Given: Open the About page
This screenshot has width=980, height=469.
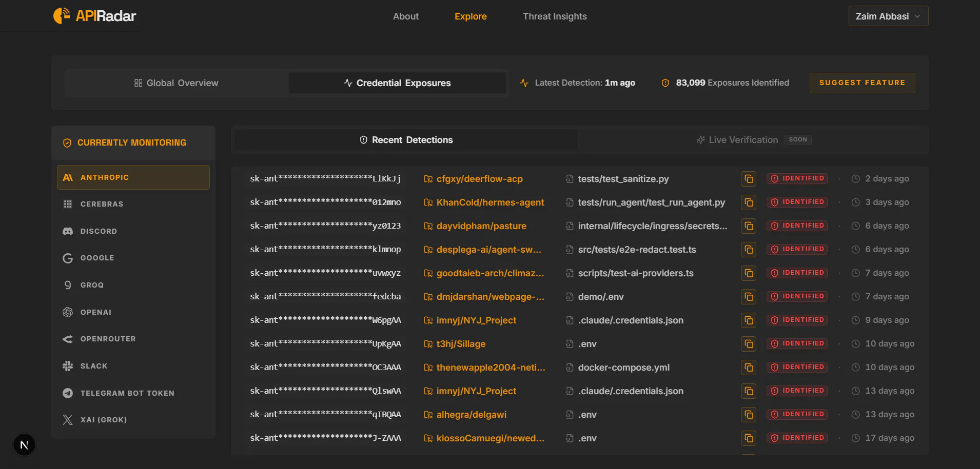Looking at the screenshot, I should (x=405, y=16).
